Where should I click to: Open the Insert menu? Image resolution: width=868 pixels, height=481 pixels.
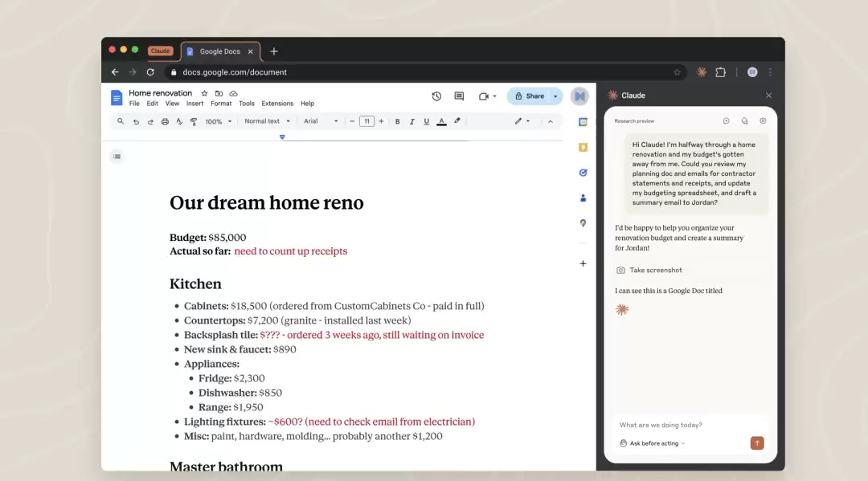click(194, 104)
